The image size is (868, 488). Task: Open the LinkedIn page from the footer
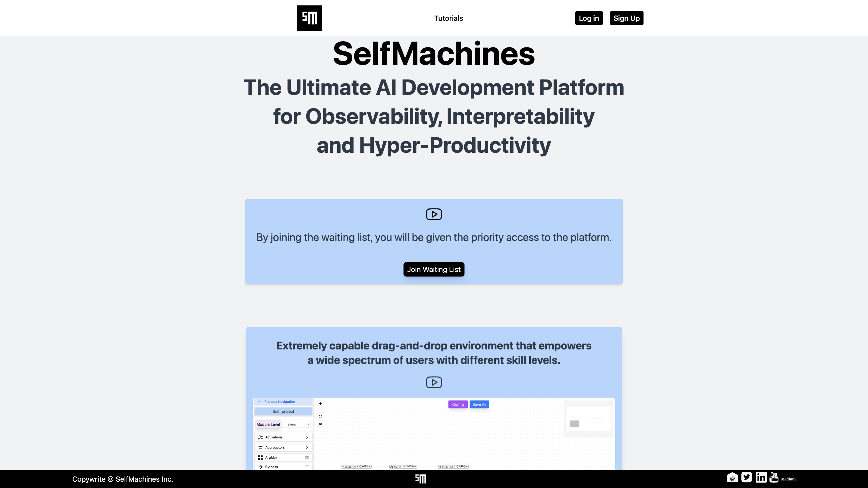point(761,477)
